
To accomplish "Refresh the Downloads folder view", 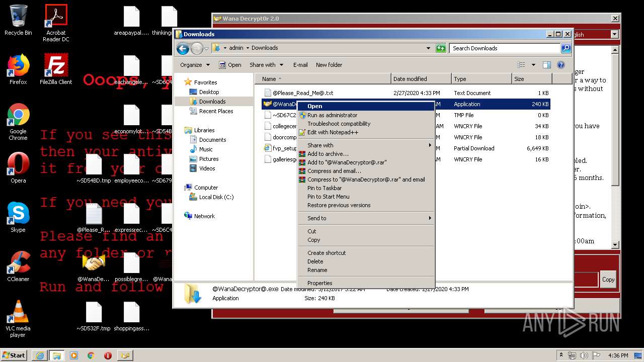I will tap(441, 48).
